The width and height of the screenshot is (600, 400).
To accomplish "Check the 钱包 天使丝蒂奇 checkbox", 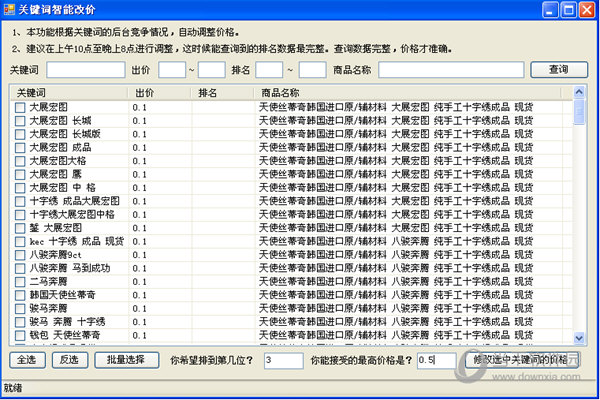I will click(x=20, y=335).
